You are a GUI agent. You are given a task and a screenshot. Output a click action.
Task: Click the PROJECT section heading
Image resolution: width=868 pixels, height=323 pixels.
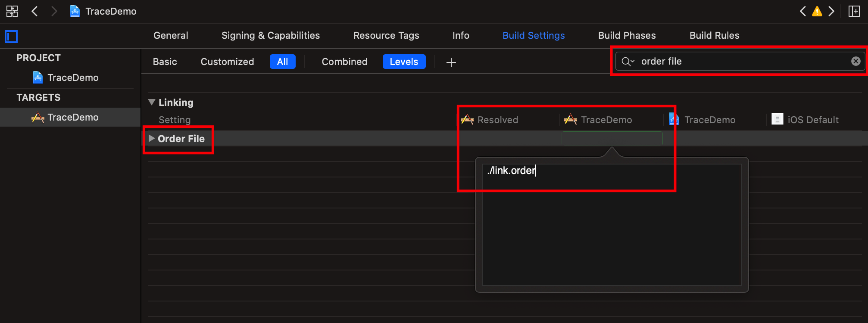[x=38, y=58]
